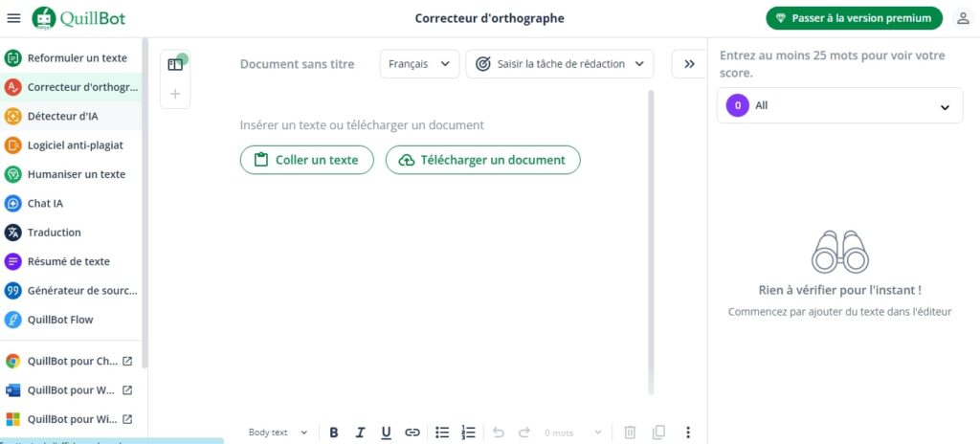Open the All suggestions filter dropdown
The height and width of the screenshot is (444, 980).
[840, 105]
